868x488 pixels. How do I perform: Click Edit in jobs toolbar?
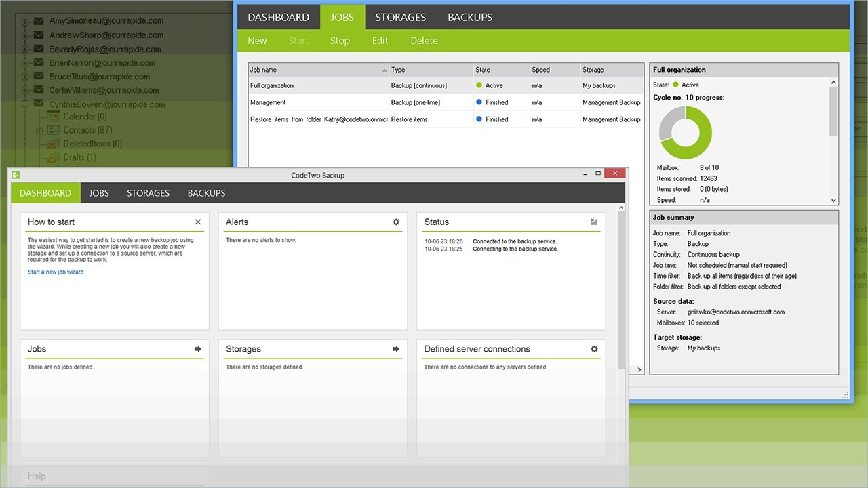[380, 41]
